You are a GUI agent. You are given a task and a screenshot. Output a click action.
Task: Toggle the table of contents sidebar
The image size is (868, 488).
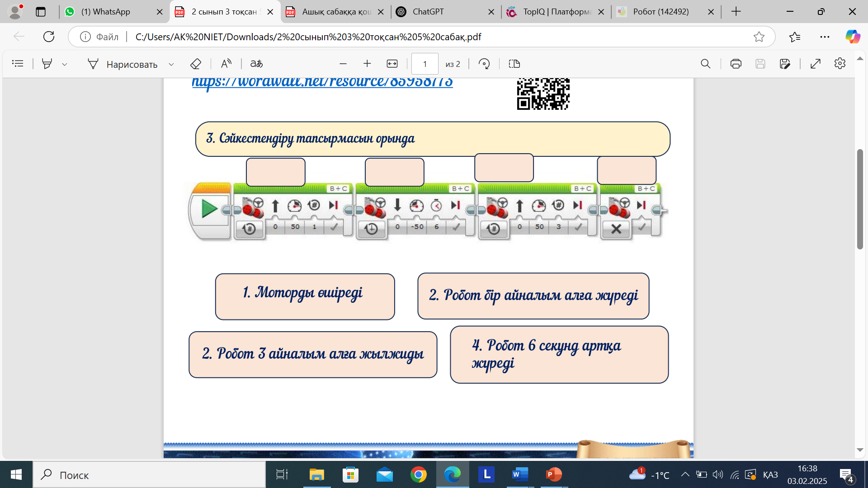pos(18,64)
